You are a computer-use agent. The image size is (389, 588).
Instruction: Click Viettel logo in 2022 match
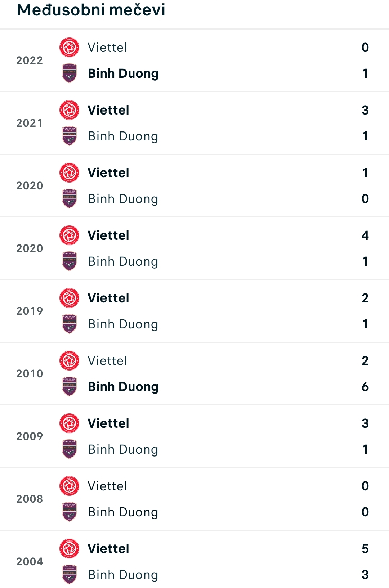69,48
